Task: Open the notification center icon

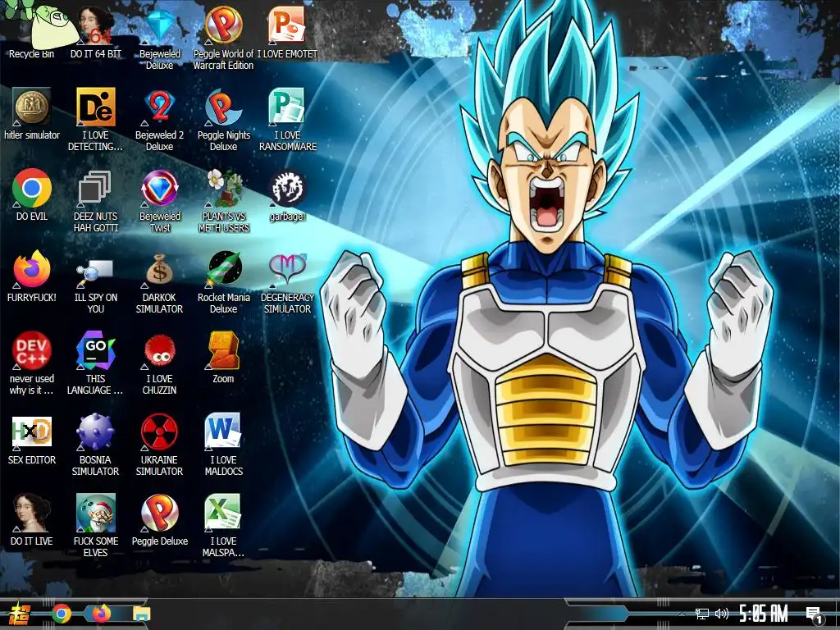Action: click(x=815, y=615)
